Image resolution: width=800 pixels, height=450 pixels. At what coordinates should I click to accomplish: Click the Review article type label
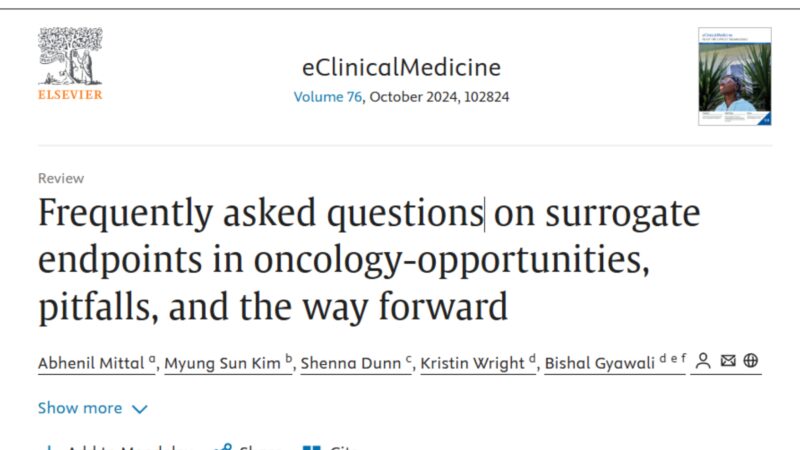(x=61, y=178)
